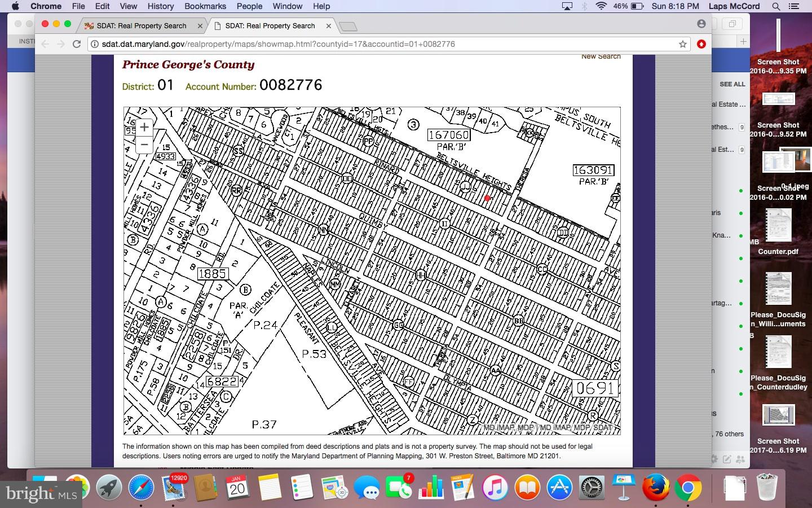The height and width of the screenshot is (508, 812).
Task: Click parcel label 163091 on the map
Action: (593, 170)
